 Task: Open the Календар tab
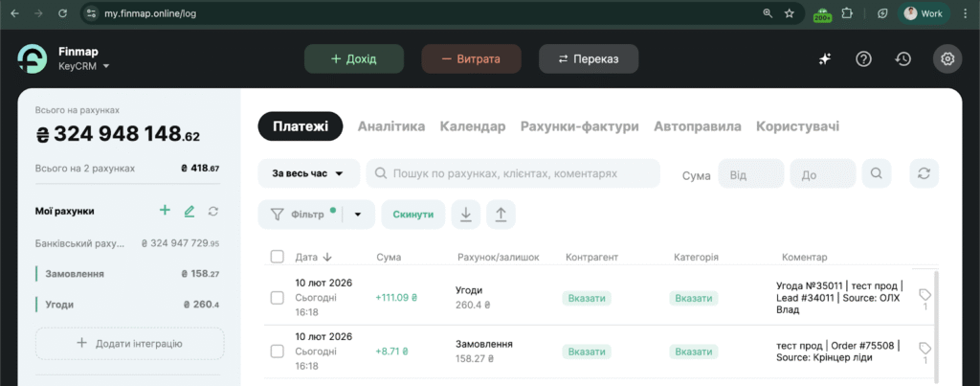click(472, 126)
